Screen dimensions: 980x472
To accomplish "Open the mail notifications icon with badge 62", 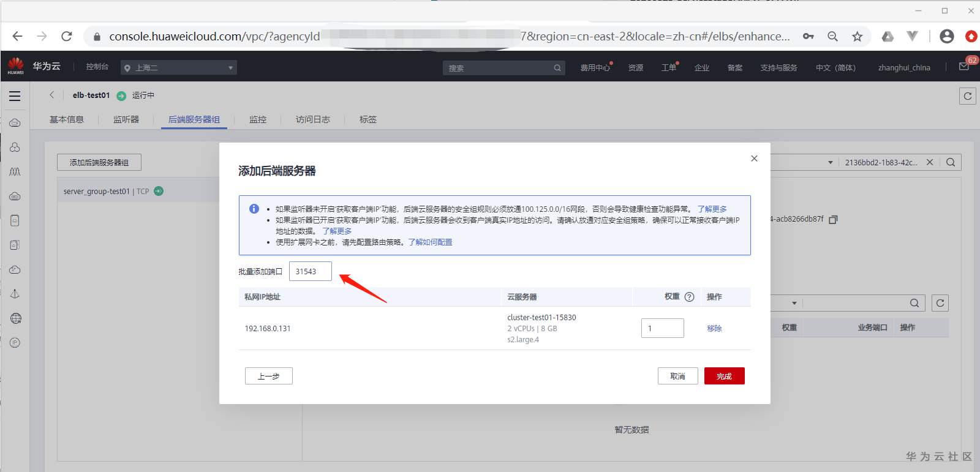I will pos(964,66).
